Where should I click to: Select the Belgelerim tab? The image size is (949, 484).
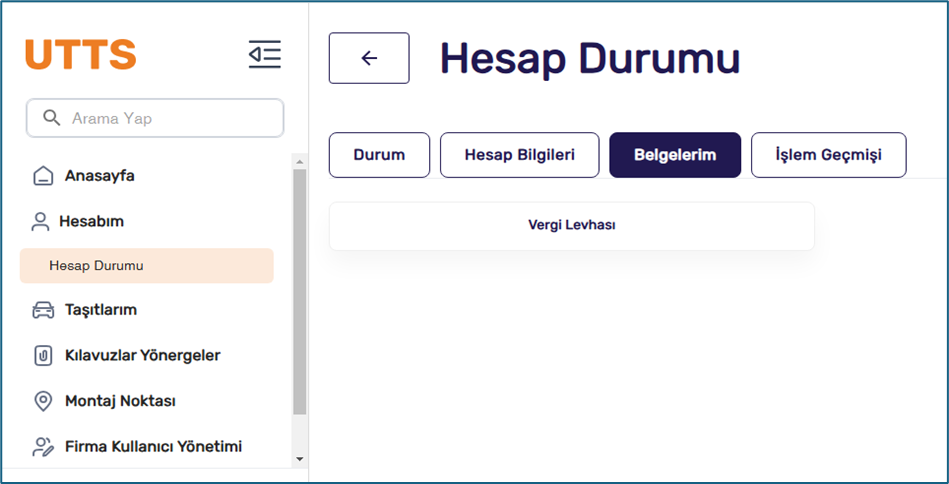pos(675,155)
